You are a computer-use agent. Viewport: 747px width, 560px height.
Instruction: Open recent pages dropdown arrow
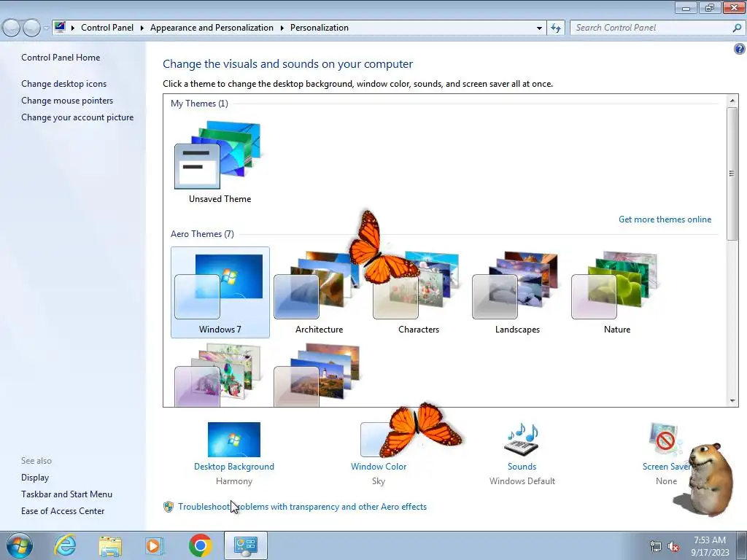[x=46, y=28]
